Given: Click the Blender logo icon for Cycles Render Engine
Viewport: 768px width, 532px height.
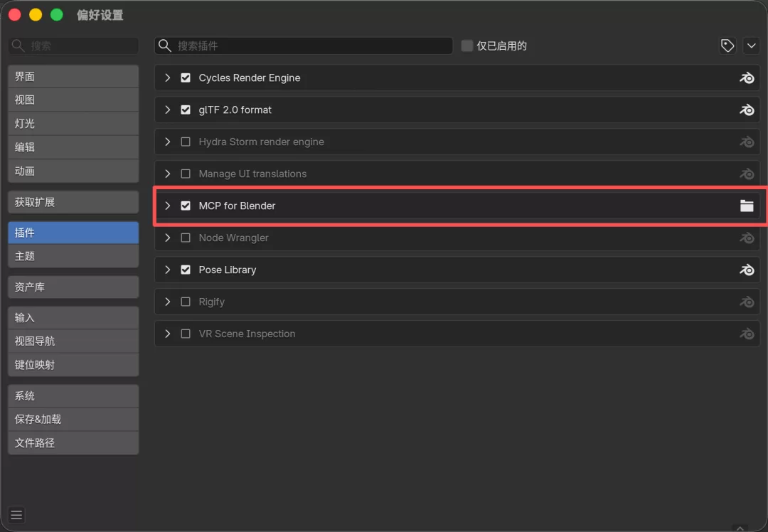Looking at the screenshot, I should (x=747, y=78).
